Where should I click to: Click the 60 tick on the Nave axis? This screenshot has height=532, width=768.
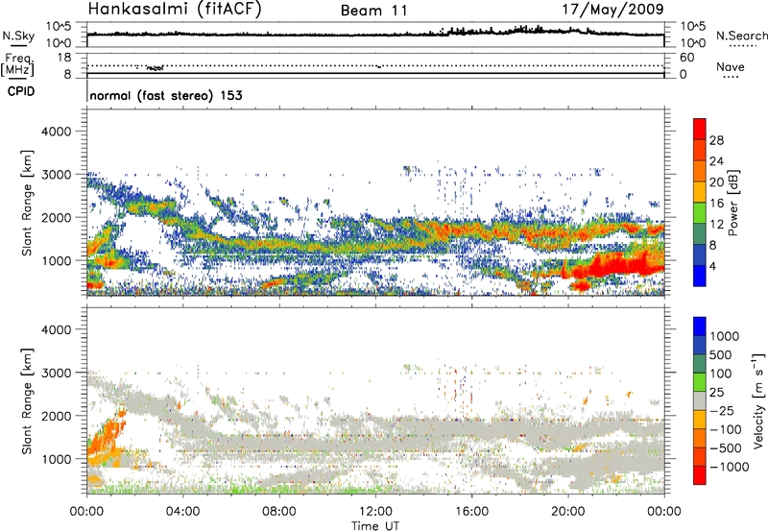coord(686,58)
